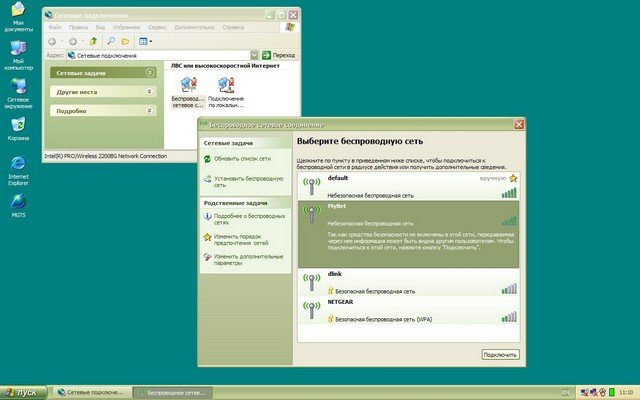Open Мой компьютер desktop icon
Image resolution: width=640 pixels, height=400 pixels.
click(18, 54)
